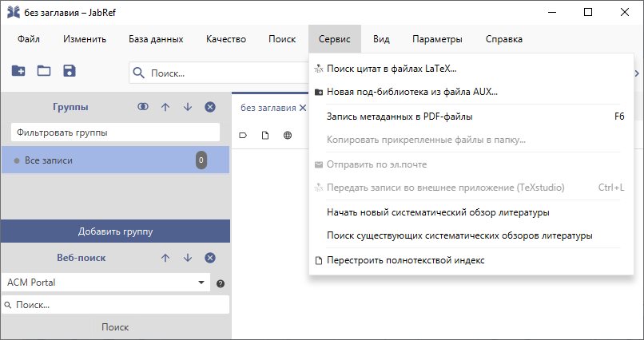This screenshot has height=340, width=644.
Task: Open the ACM Portal fetcher dropdown
Action: tap(201, 283)
